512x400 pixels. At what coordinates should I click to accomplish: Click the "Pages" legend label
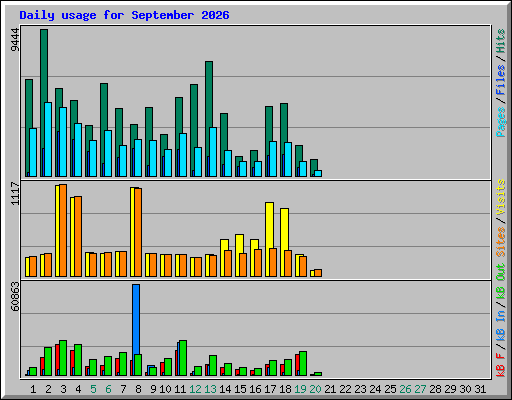tap(500, 122)
